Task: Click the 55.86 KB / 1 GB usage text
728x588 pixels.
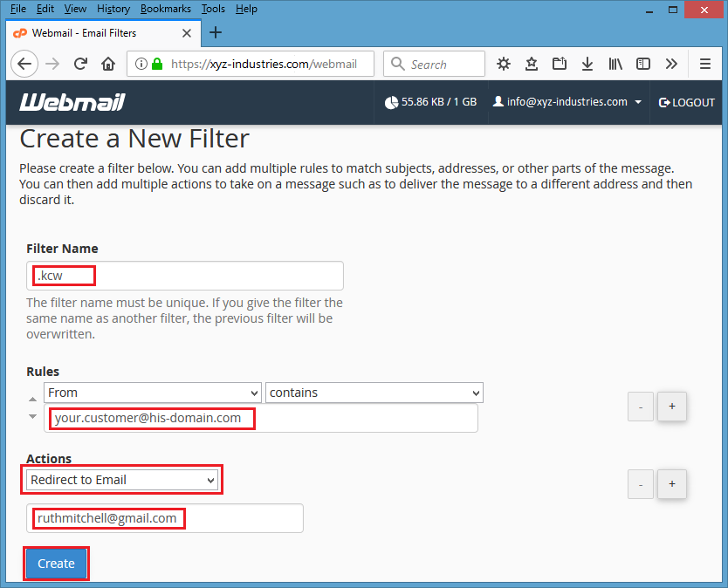Action: [x=439, y=102]
